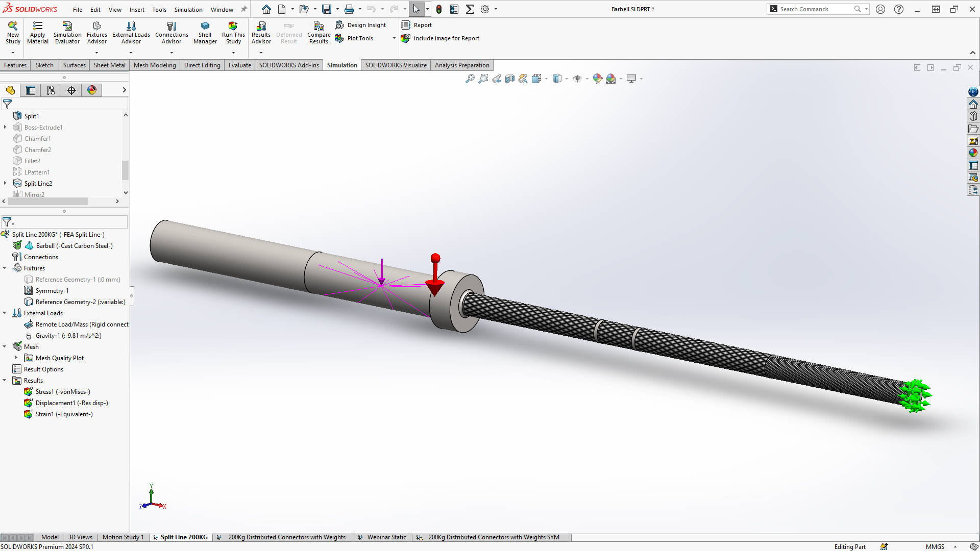Open the Webinar Static study tab
Screen dimensions: 980x551
(x=386, y=537)
